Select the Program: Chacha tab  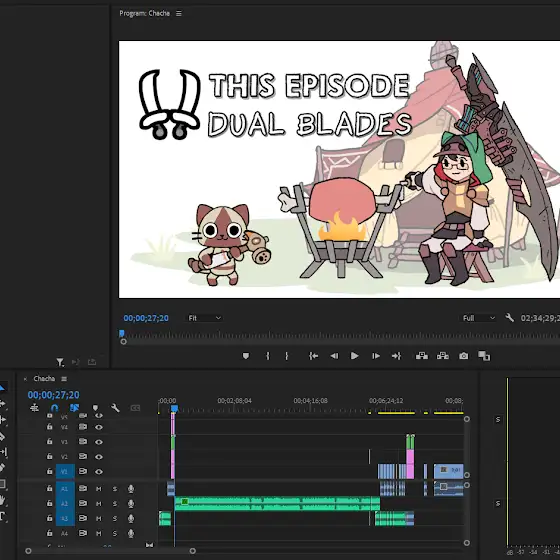(145, 13)
